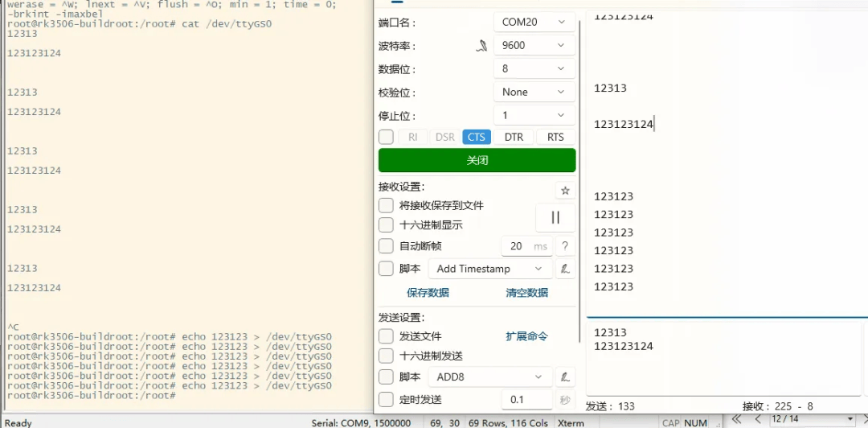Click the empty root@rk3506-buildroot prompt line

pos(92,396)
